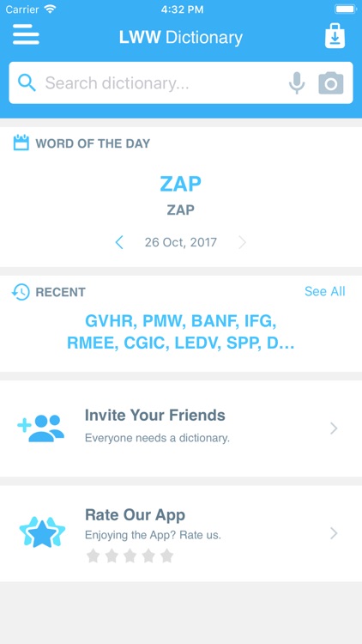
Task: Open the hamburger menu
Action: pyautogui.click(x=26, y=34)
